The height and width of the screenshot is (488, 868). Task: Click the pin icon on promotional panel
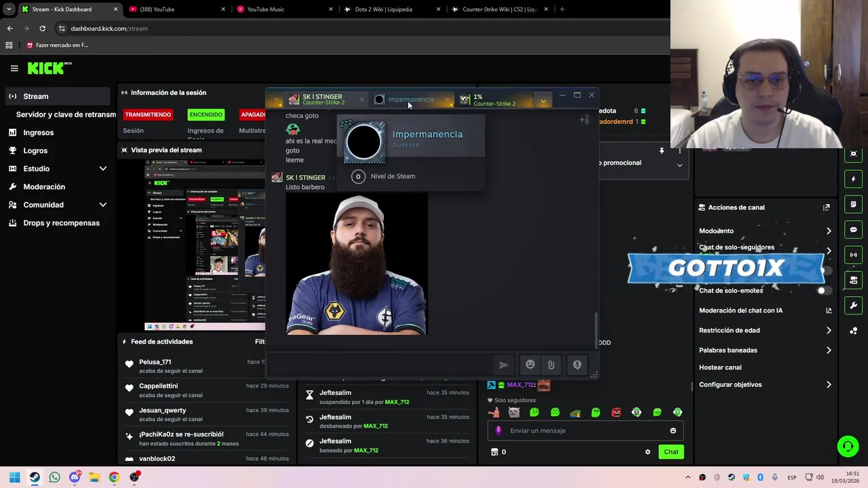click(x=662, y=150)
